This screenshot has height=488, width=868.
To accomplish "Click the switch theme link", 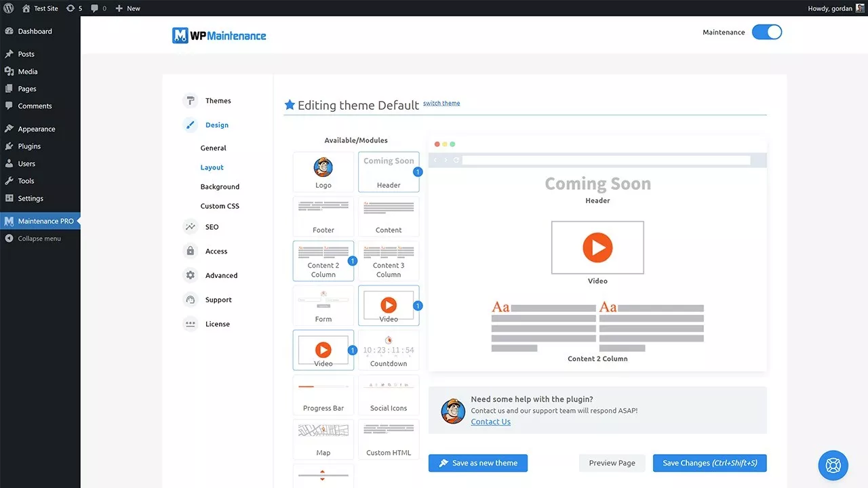I will 441,104.
